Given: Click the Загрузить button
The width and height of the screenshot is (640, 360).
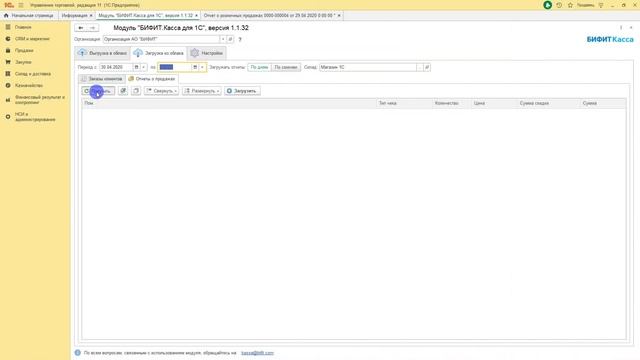Looking at the screenshot, I should [242, 91].
